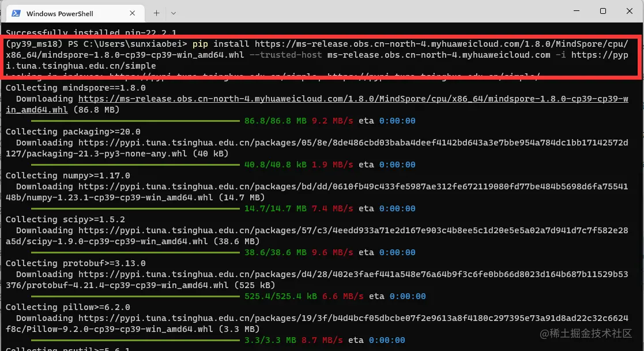Click the 'Collecting mindspore==1.8.0' line
644x351 pixels.
pyautogui.click(x=76, y=88)
